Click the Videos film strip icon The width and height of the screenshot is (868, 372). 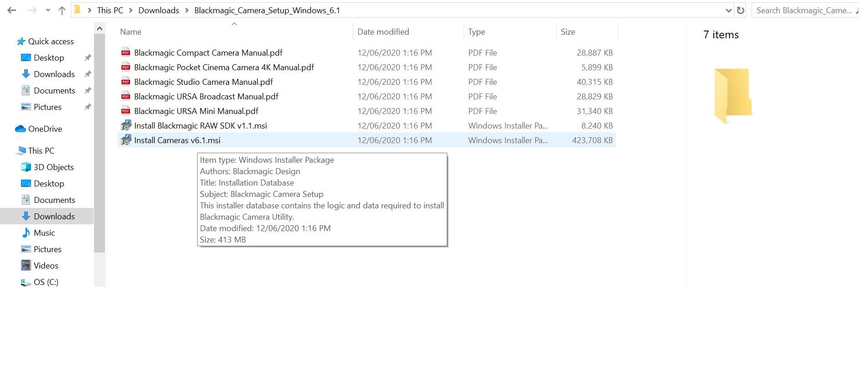[26, 265]
